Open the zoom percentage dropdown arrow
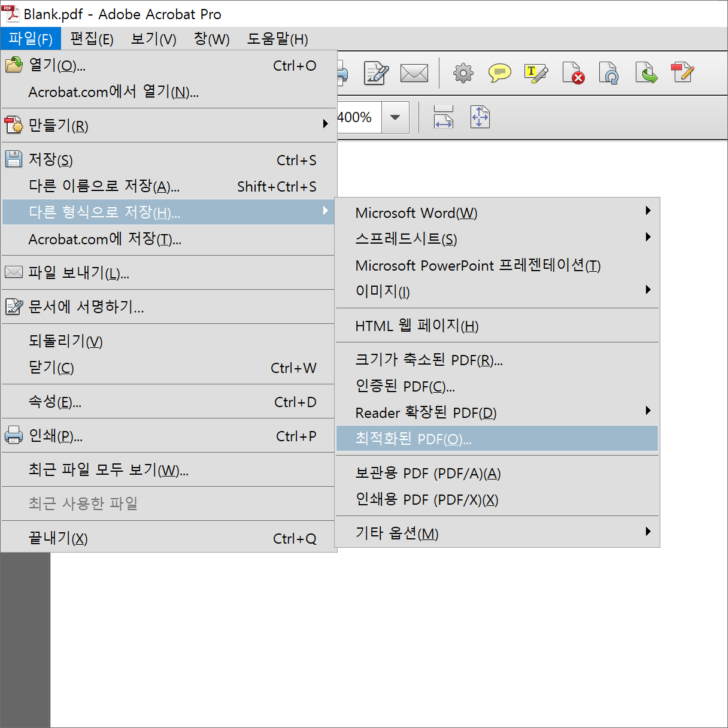 point(395,117)
